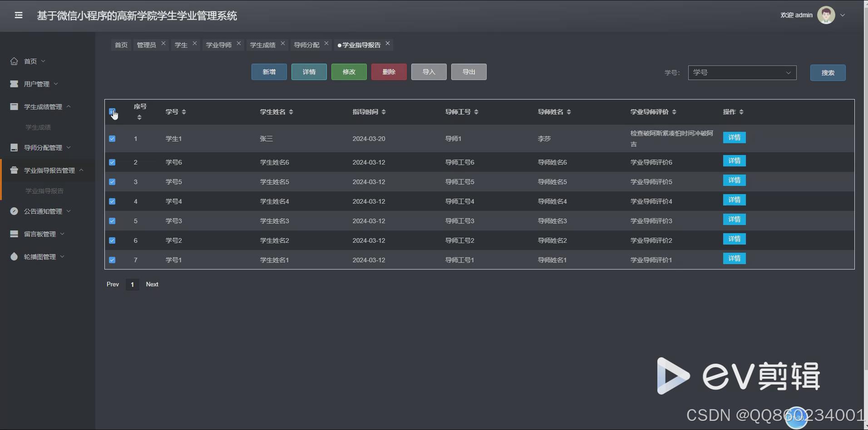Close the 管理员 tab
Screen dimensions: 868x430
pyautogui.click(x=163, y=44)
